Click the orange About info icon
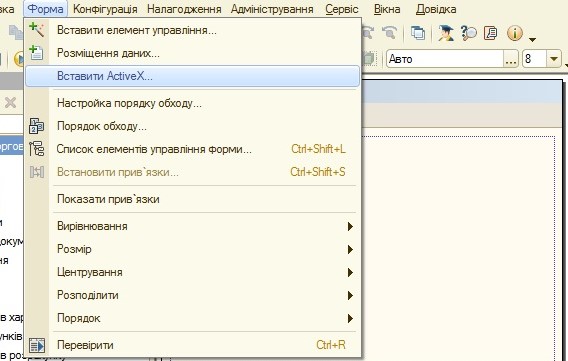 click(x=515, y=33)
